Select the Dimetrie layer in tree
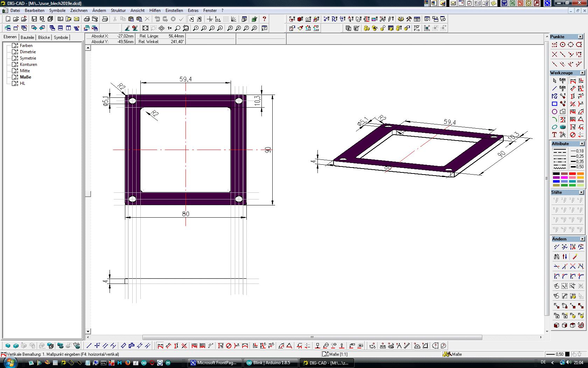The height and width of the screenshot is (368, 588). coord(28,52)
